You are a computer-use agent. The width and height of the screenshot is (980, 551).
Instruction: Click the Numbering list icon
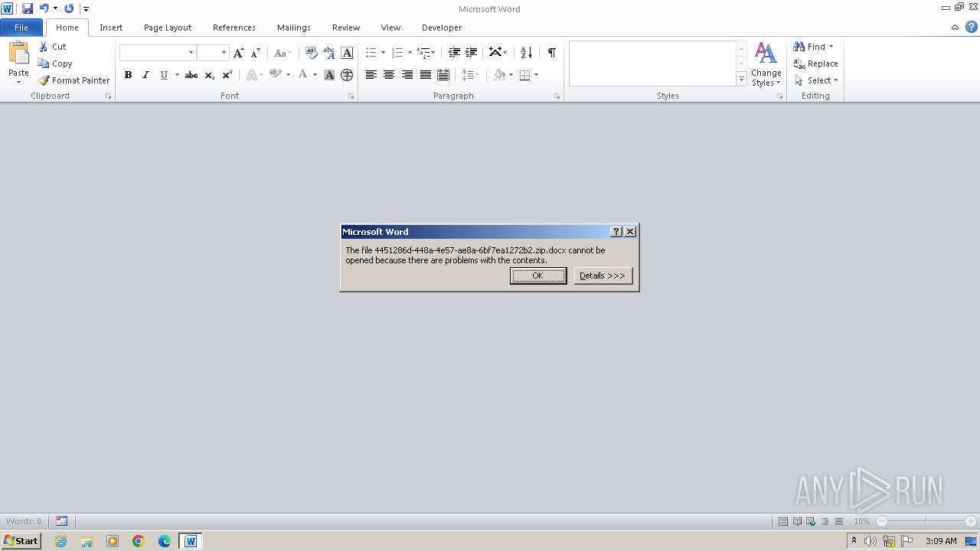click(397, 53)
